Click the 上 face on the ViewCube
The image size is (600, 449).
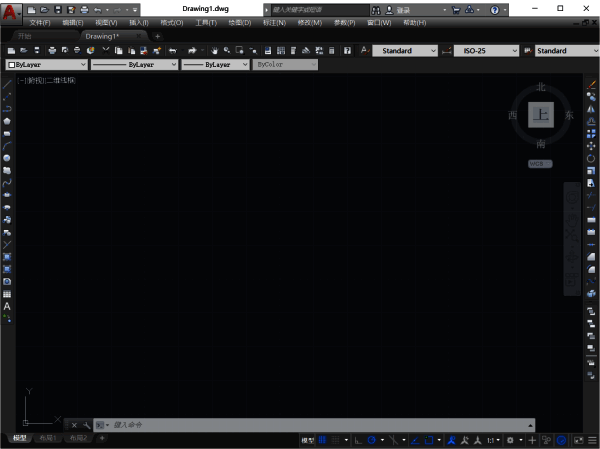pyautogui.click(x=541, y=115)
